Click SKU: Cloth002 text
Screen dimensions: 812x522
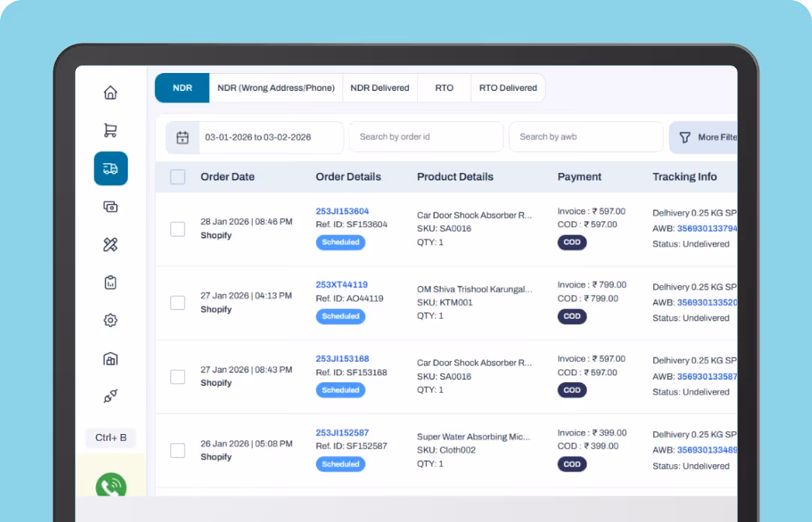pos(446,451)
